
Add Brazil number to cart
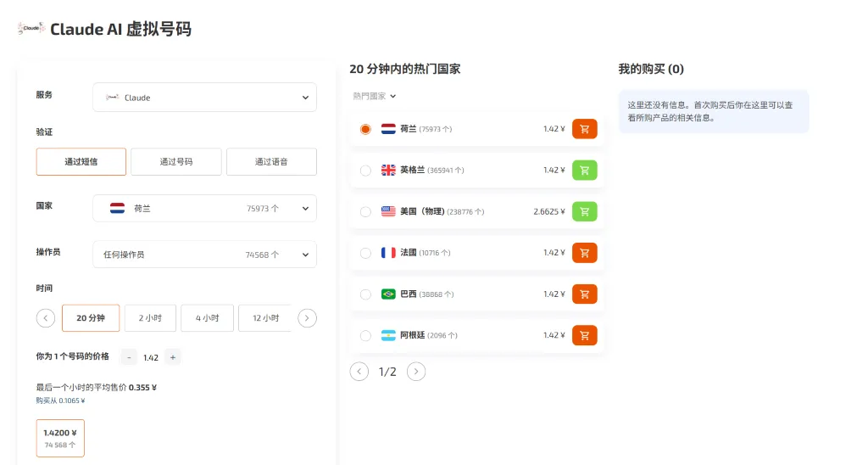585,294
